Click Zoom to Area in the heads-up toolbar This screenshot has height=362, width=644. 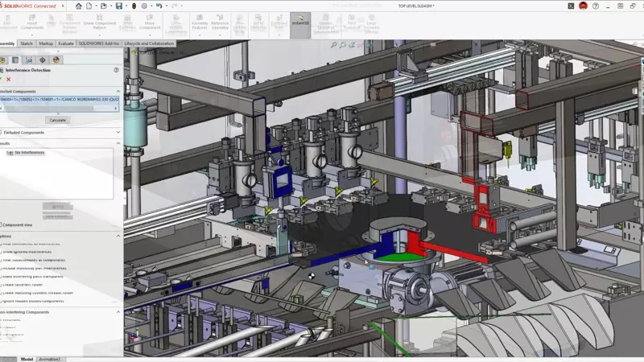343,45
